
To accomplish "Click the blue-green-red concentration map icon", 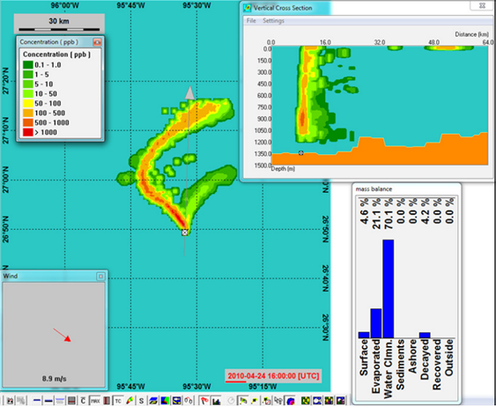I will [x=165, y=401].
